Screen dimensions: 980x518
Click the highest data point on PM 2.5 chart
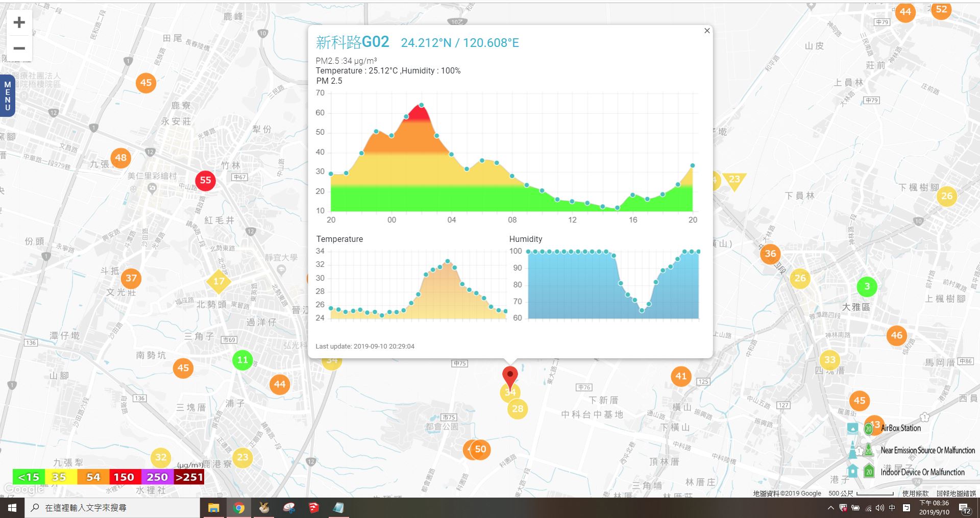click(421, 105)
